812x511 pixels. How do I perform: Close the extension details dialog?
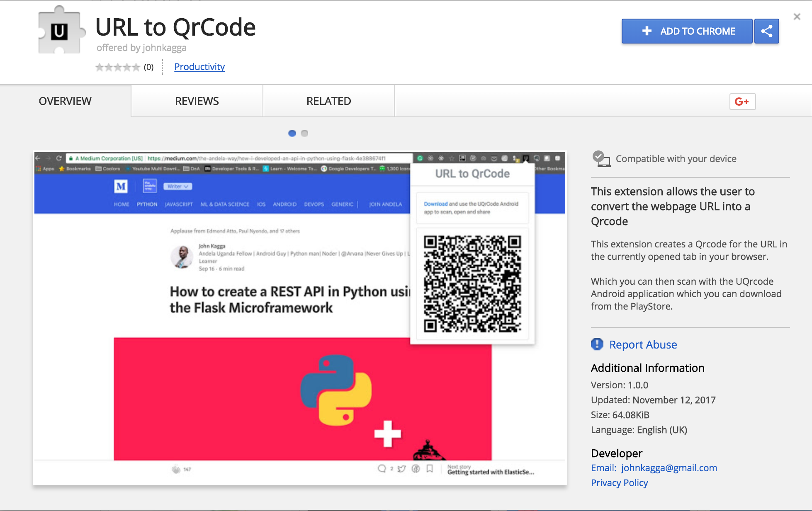[797, 17]
